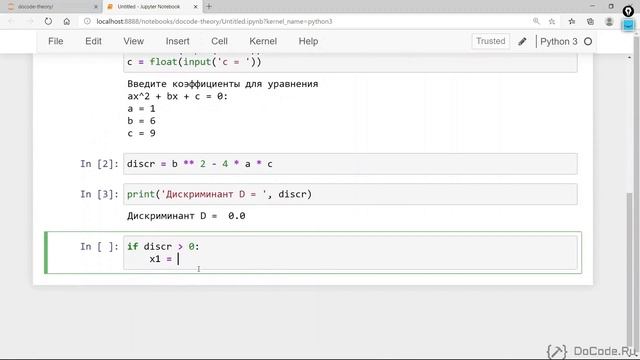Expand the View menu
This screenshot has width=640, height=360.
point(133,41)
